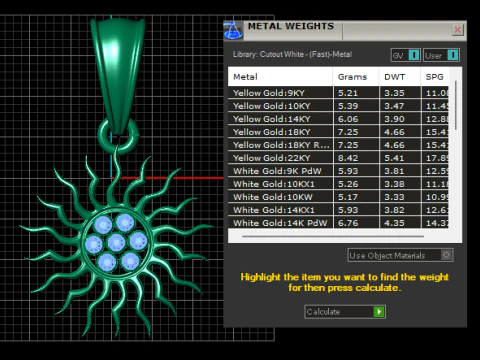Click the Calculate button
The width and height of the screenshot is (480, 360).
click(345, 312)
